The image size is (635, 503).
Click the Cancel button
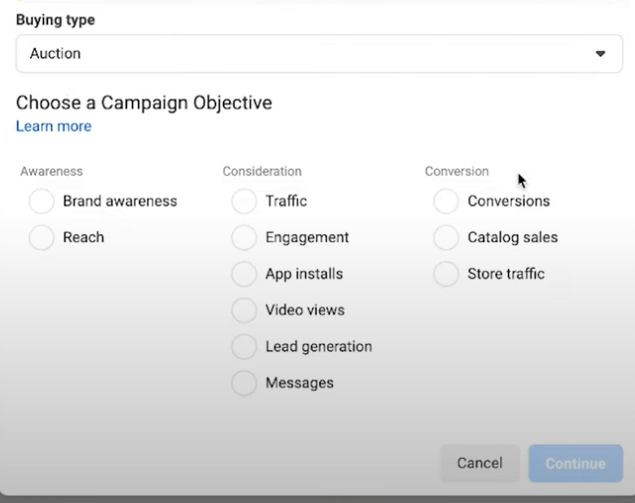[x=480, y=463]
